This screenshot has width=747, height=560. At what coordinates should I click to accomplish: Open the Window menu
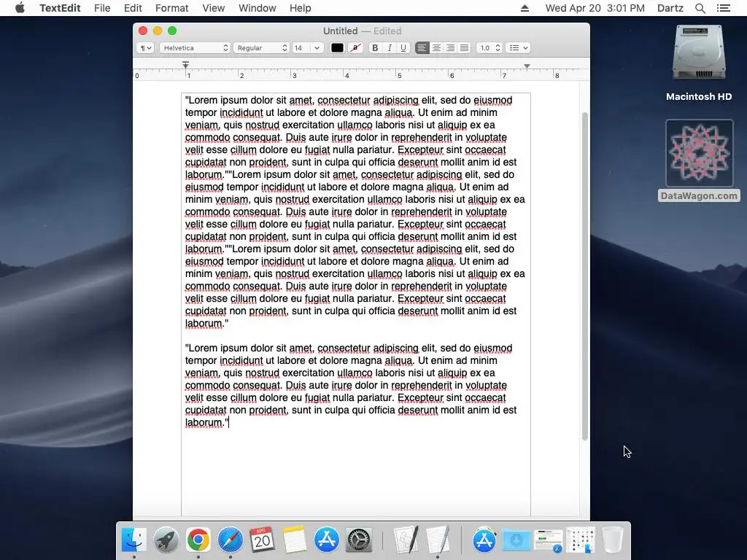[x=258, y=8]
